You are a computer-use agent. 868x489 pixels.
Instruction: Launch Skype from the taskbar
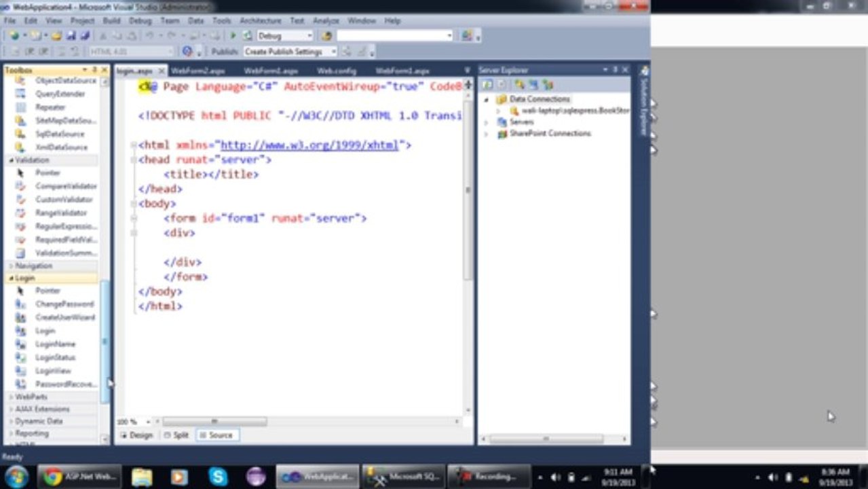pyautogui.click(x=218, y=477)
